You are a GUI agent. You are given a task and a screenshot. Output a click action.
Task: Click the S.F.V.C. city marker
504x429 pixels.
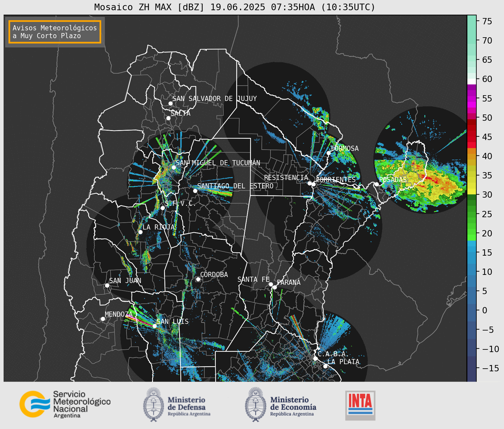(x=163, y=208)
